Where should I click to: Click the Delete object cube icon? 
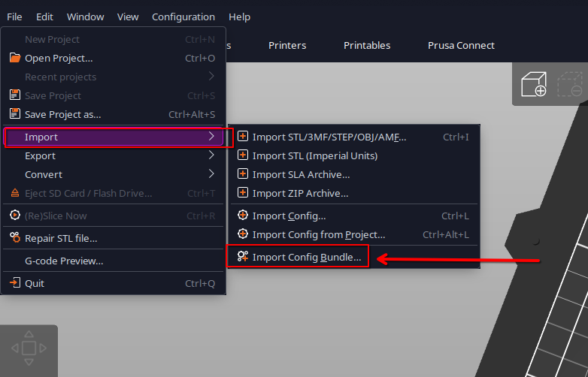569,83
